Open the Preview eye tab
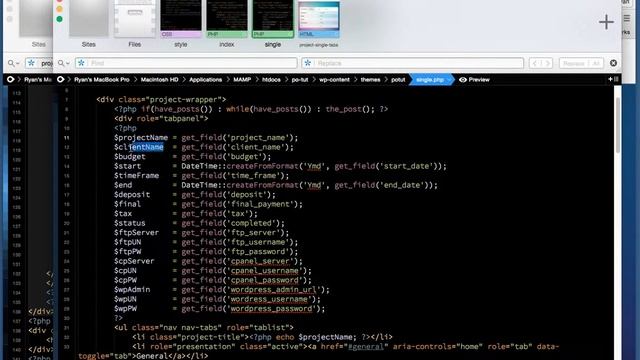 click(x=474, y=80)
